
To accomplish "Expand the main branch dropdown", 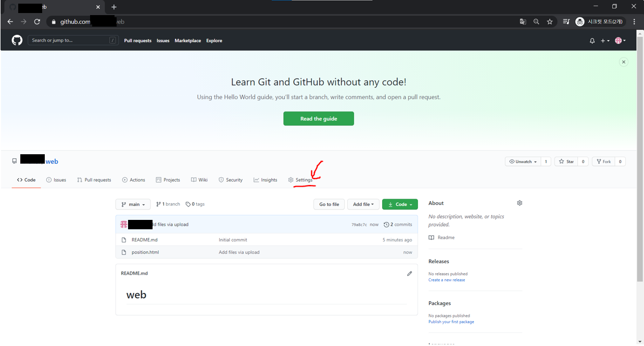I will point(133,204).
